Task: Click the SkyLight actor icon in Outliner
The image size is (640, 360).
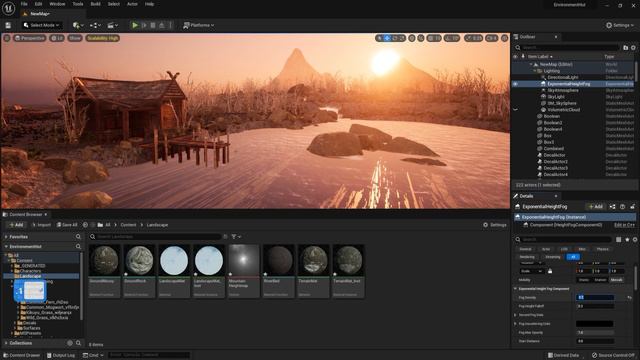Action: pyautogui.click(x=543, y=97)
